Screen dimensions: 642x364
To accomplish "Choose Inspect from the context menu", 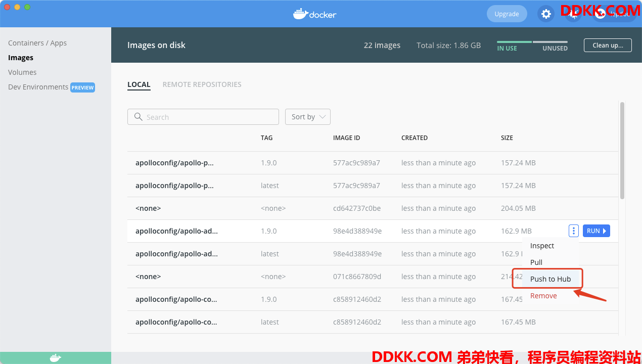I will [x=542, y=246].
